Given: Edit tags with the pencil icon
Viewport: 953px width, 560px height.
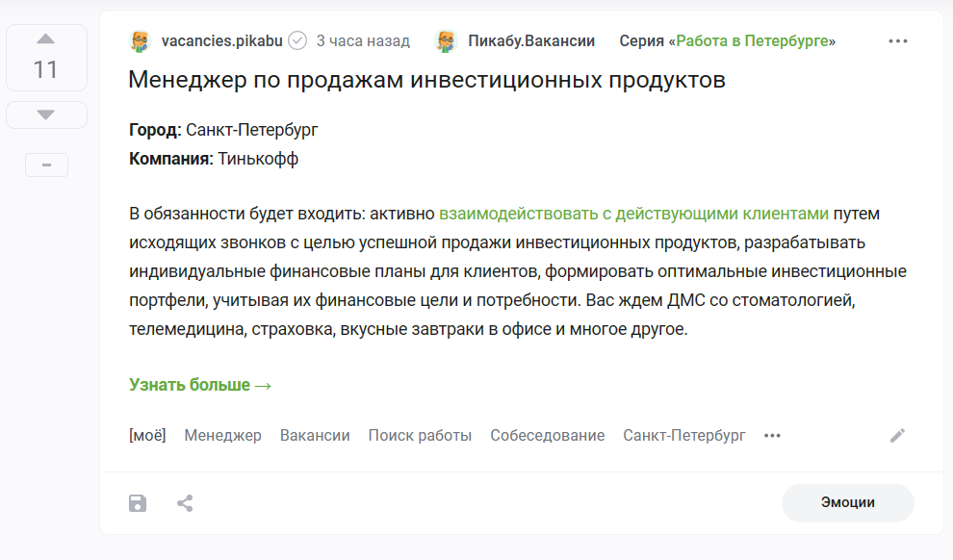Looking at the screenshot, I should pos(898,436).
